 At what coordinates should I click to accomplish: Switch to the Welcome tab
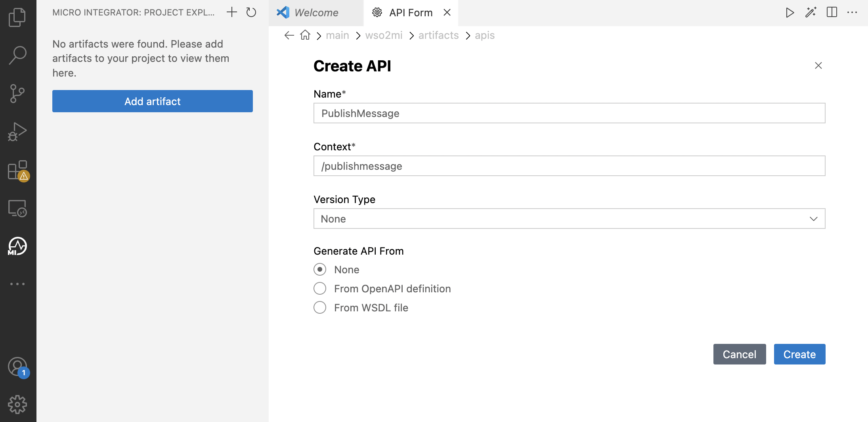pyautogui.click(x=316, y=13)
